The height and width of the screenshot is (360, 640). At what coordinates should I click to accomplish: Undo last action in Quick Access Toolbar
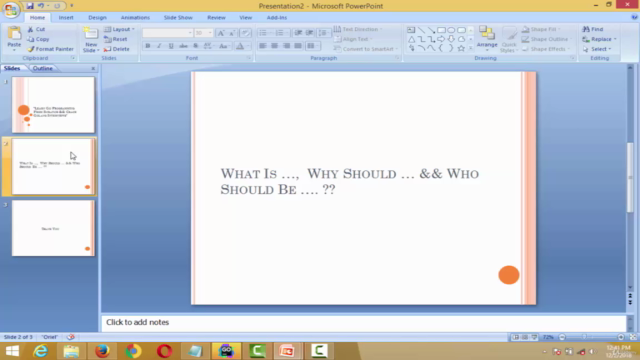41,6
